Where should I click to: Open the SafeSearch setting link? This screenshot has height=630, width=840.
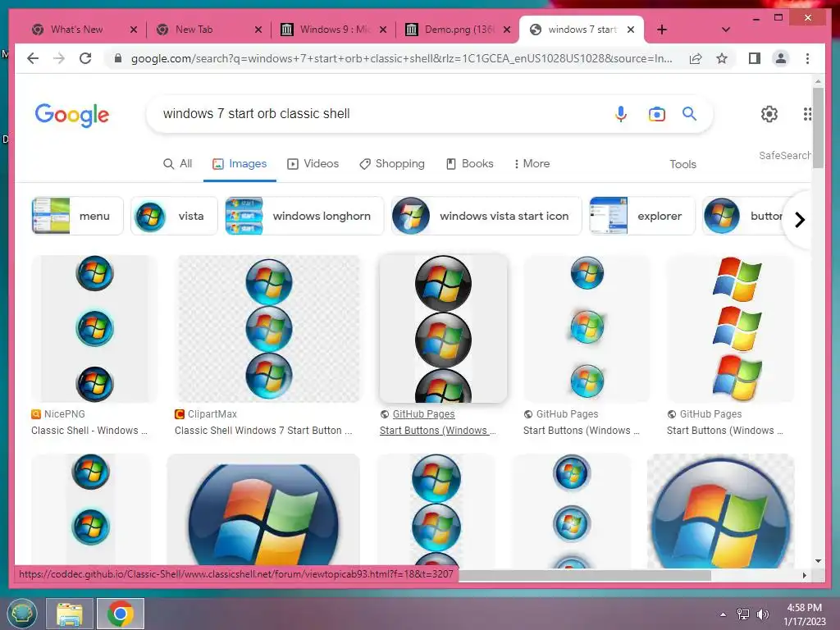click(x=784, y=155)
